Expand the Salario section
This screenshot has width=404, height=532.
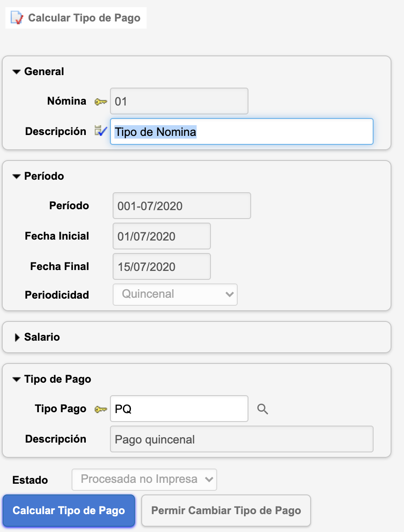pos(17,338)
